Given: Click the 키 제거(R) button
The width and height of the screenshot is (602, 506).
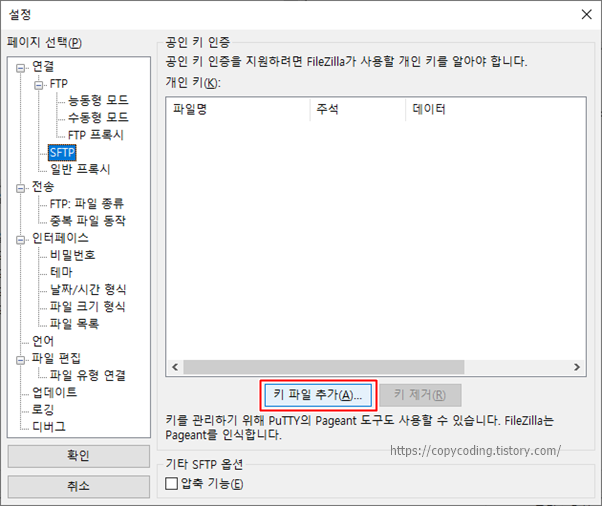Looking at the screenshot, I should pos(420,395).
